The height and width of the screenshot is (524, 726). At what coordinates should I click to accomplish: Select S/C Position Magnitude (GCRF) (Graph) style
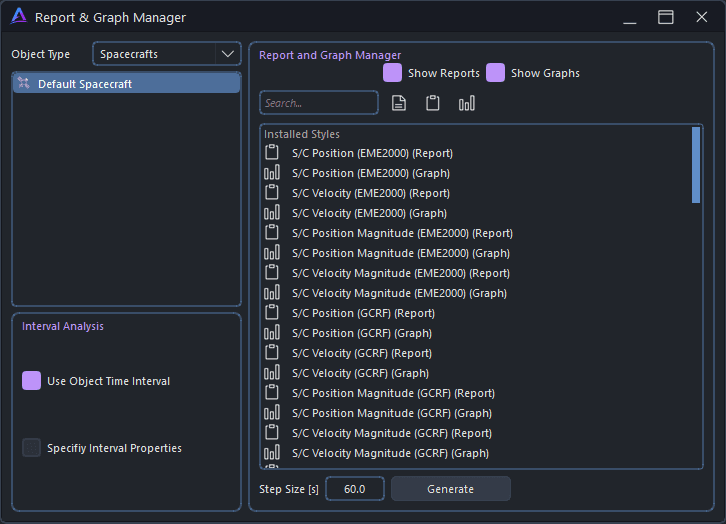(x=477, y=412)
